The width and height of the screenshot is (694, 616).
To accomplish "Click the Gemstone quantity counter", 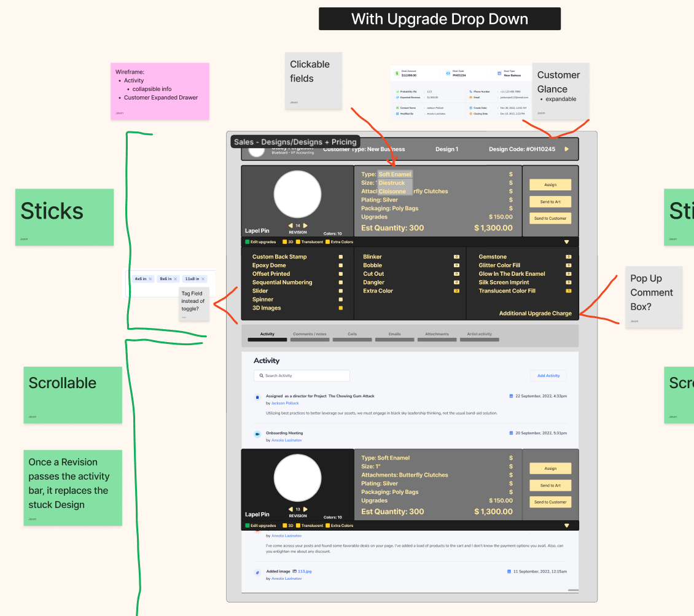I will [569, 257].
